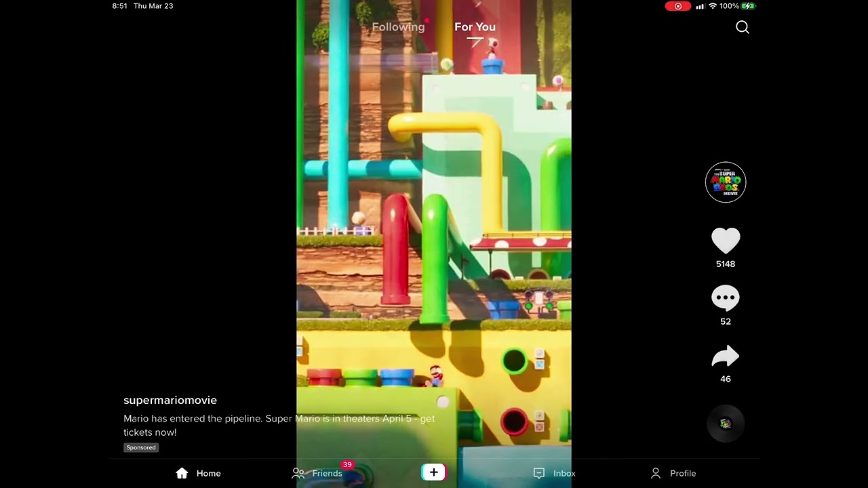Open the Profile tab
Viewport: 868px width, 488px height.
tap(673, 473)
